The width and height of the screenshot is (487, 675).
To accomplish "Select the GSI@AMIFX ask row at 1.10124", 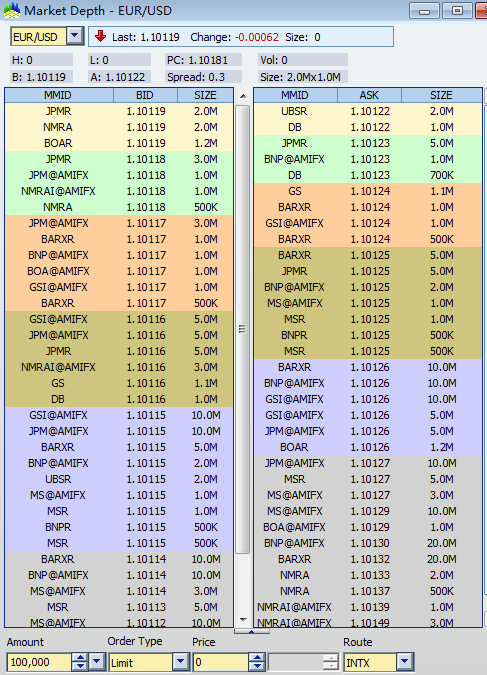I will pos(368,223).
